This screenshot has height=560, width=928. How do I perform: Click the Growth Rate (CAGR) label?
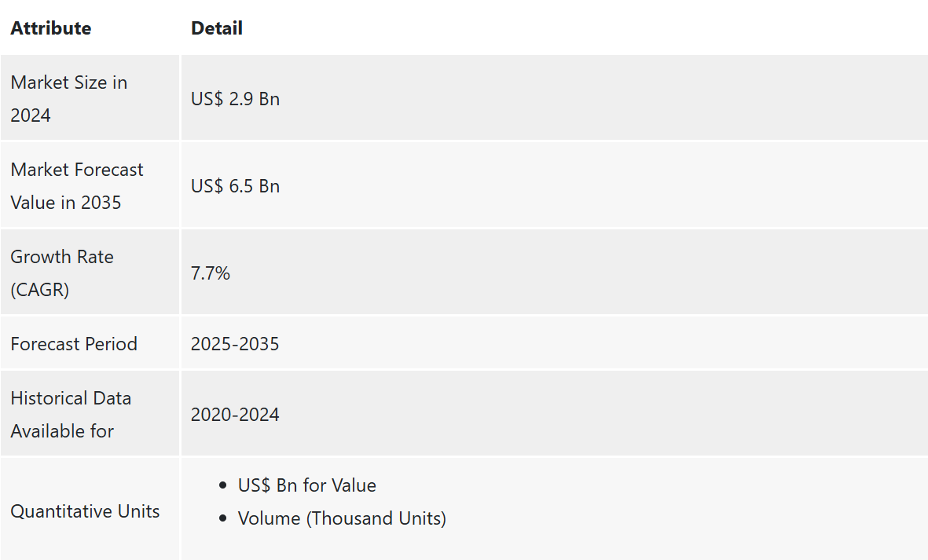point(62,273)
